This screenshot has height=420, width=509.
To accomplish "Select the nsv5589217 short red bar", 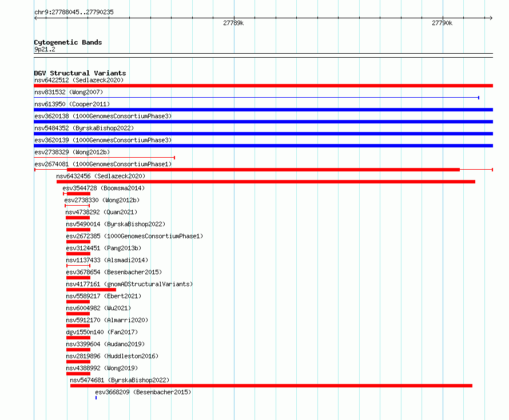I will 78,302.
